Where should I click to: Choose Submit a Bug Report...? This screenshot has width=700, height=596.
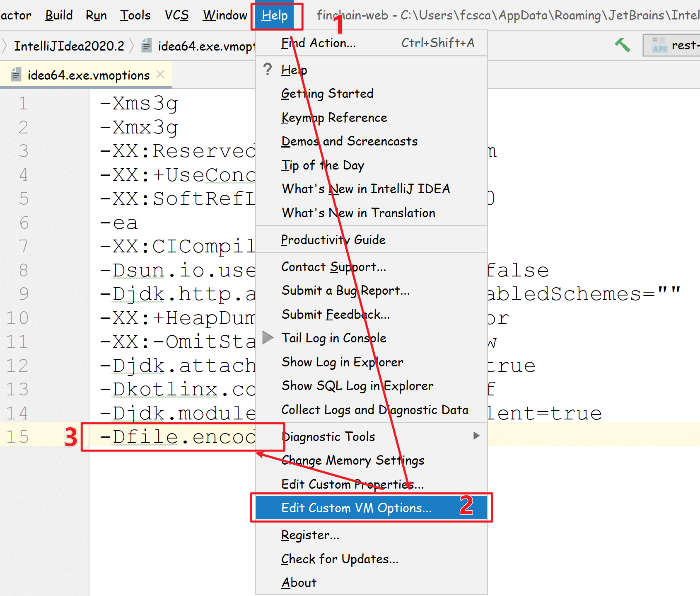[x=372, y=291]
